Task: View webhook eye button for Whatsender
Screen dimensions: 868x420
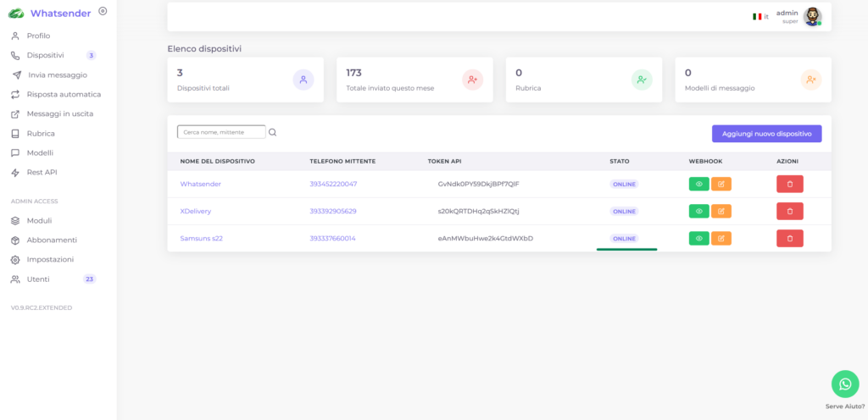Action: (x=698, y=184)
